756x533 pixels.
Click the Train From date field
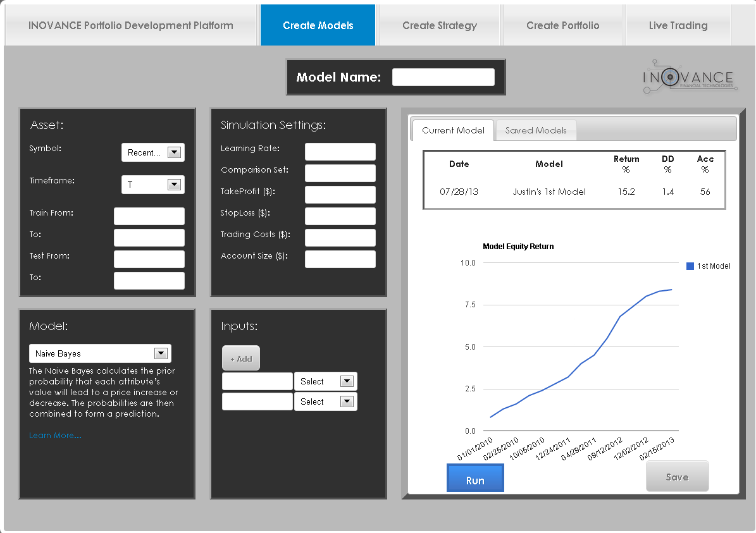pyautogui.click(x=149, y=216)
